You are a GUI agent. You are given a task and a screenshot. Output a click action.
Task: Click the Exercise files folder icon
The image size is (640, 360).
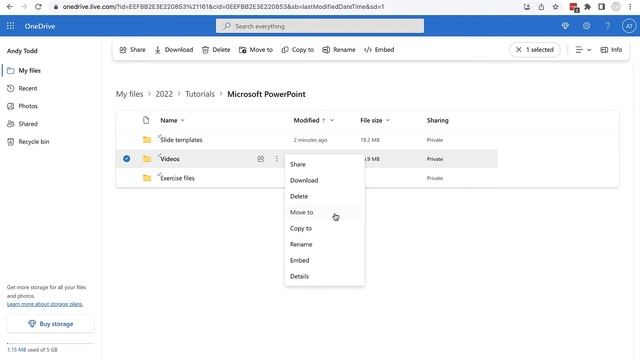(147, 178)
